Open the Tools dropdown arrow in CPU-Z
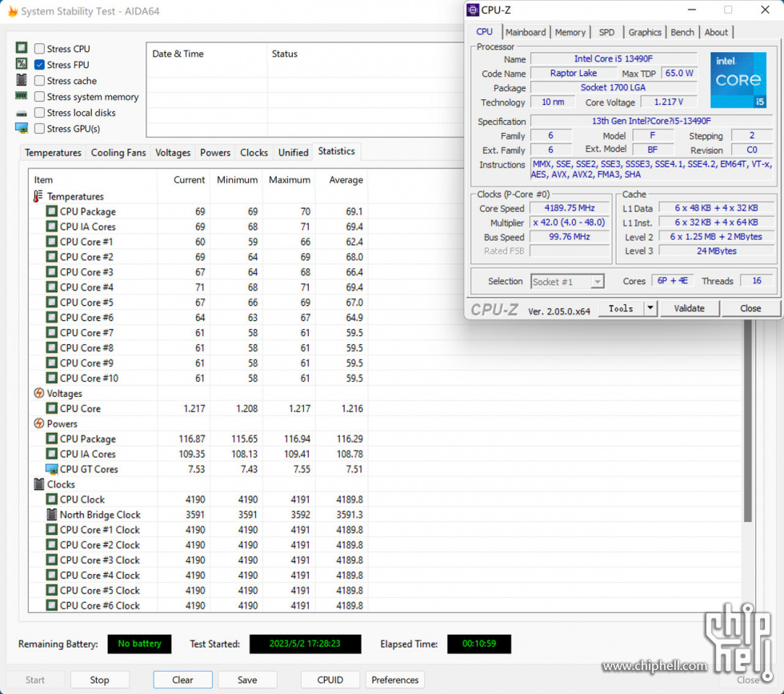The width and height of the screenshot is (784, 694). (x=650, y=308)
